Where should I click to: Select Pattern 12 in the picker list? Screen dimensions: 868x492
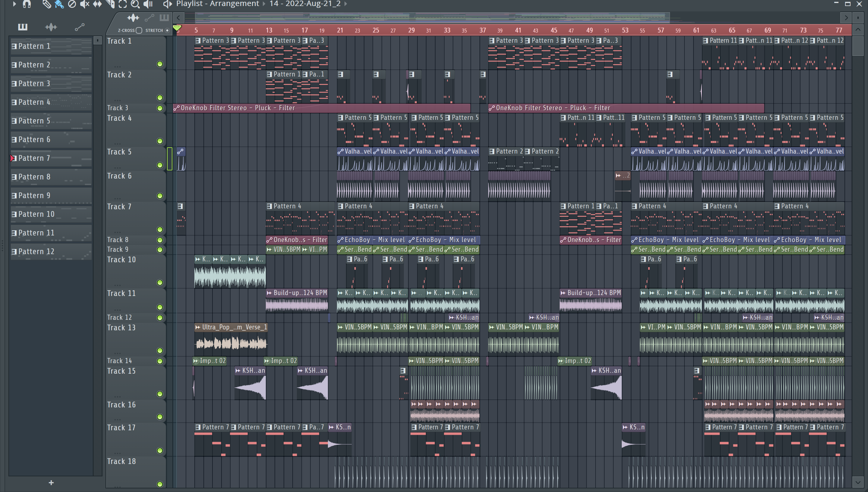tap(52, 251)
